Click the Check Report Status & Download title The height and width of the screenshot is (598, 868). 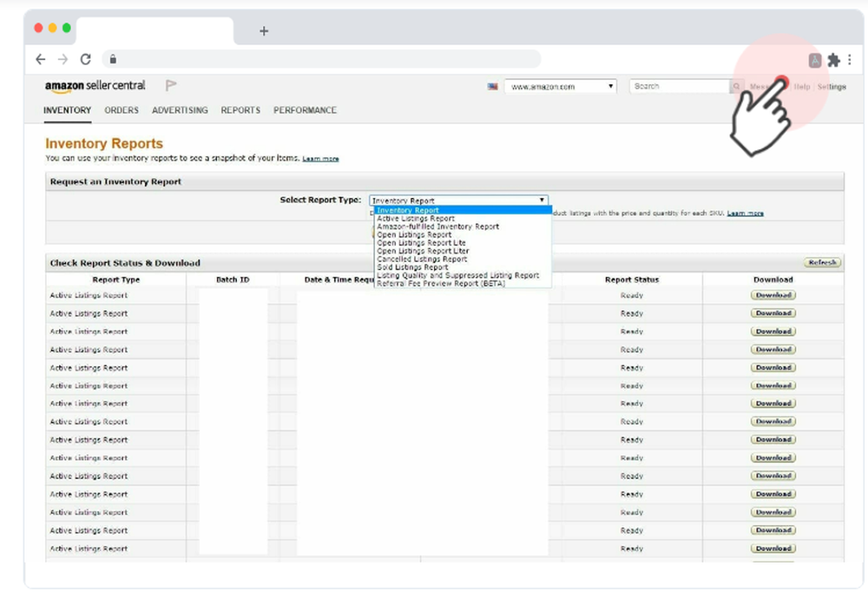pos(125,263)
